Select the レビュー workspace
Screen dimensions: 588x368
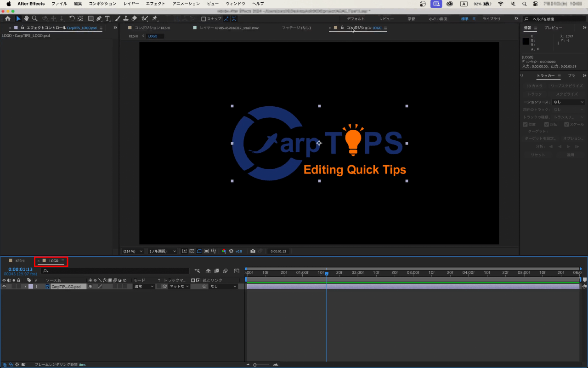(x=386, y=19)
